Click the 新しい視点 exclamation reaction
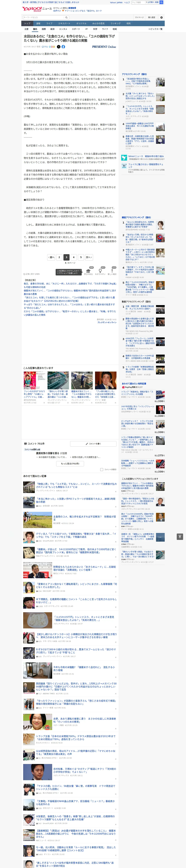The width and height of the screenshot is (186, 868). tap(112, 271)
